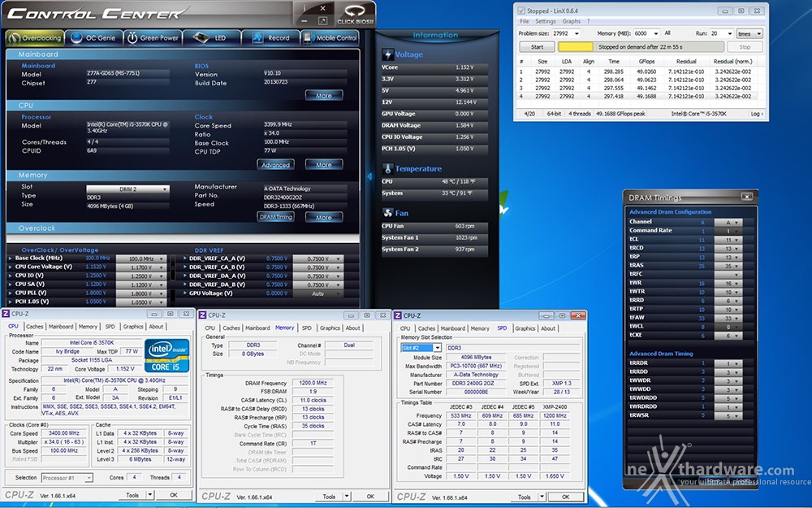Open Tools dropdown arrow in CPU-Z CPU window
812x508 pixels.
150,495
